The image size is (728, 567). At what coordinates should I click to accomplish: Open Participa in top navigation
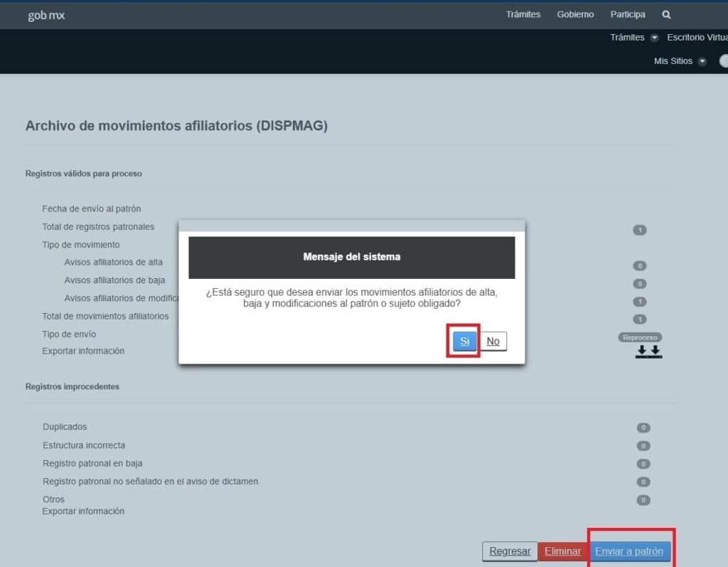[x=628, y=14]
